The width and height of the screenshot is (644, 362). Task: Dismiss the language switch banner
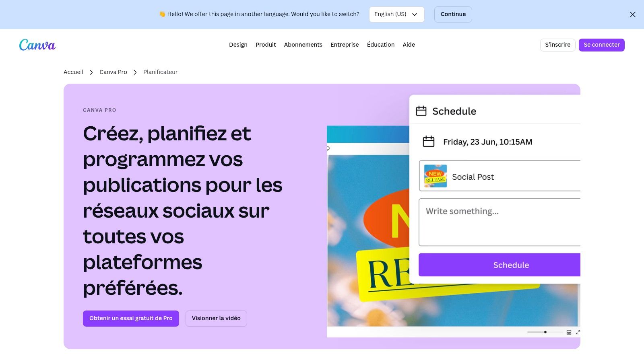[x=632, y=14]
